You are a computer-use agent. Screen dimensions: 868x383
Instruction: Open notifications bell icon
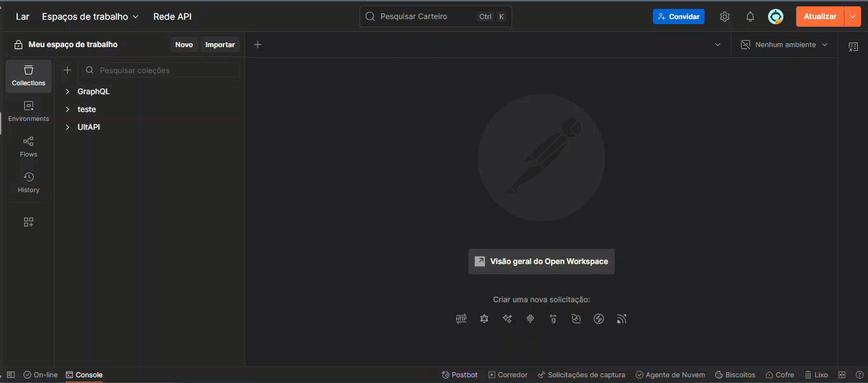pyautogui.click(x=750, y=17)
